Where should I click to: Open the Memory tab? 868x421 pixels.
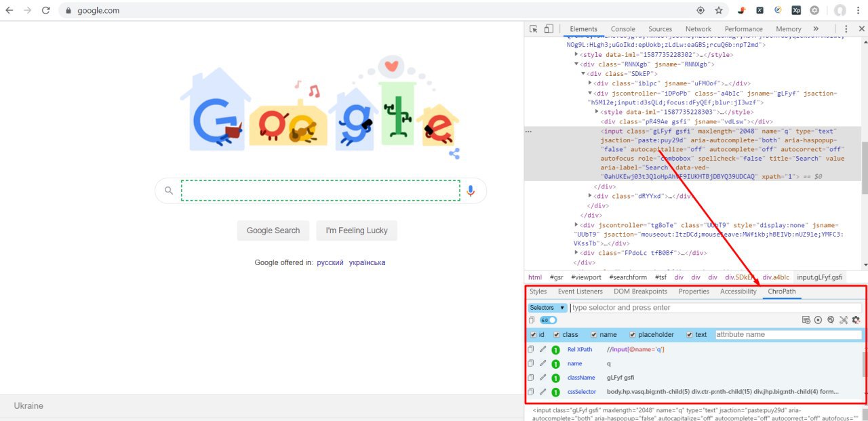pyautogui.click(x=788, y=29)
